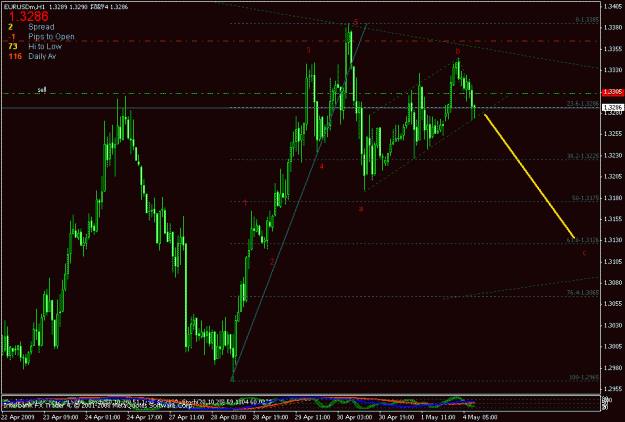Click the oscillator indicator sub-window
The width and height of the screenshot is (625, 422).
(301, 403)
